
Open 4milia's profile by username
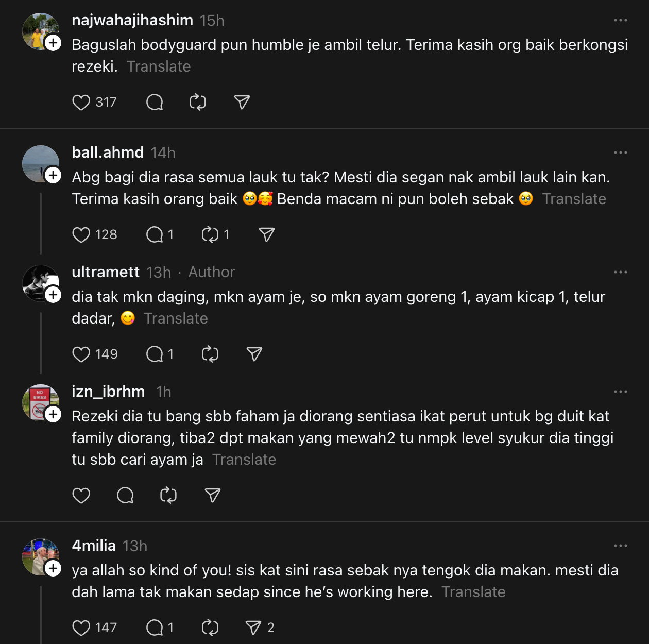tap(94, 546)
